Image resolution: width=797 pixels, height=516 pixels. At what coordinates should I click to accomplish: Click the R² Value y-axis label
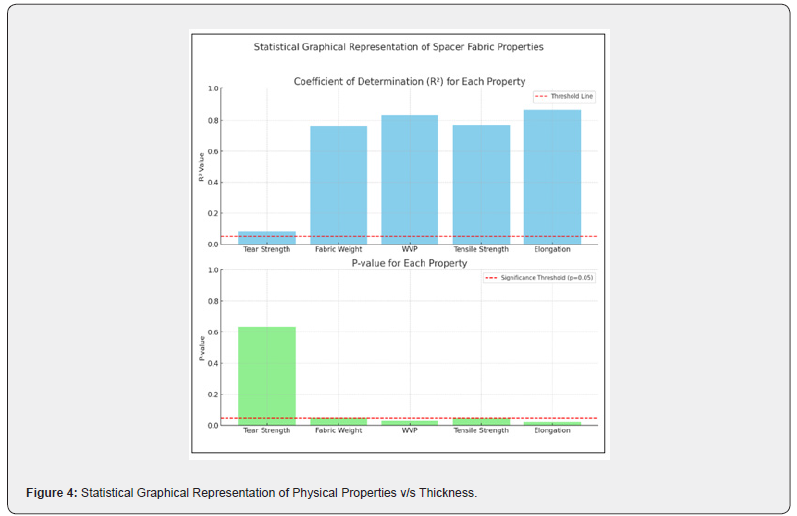(x=201, y=166)
